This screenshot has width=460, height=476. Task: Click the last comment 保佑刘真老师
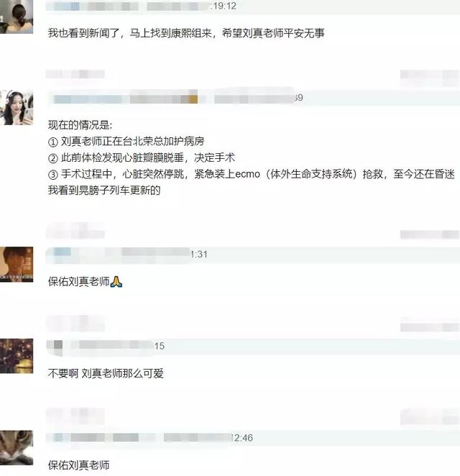pos(78,465)
